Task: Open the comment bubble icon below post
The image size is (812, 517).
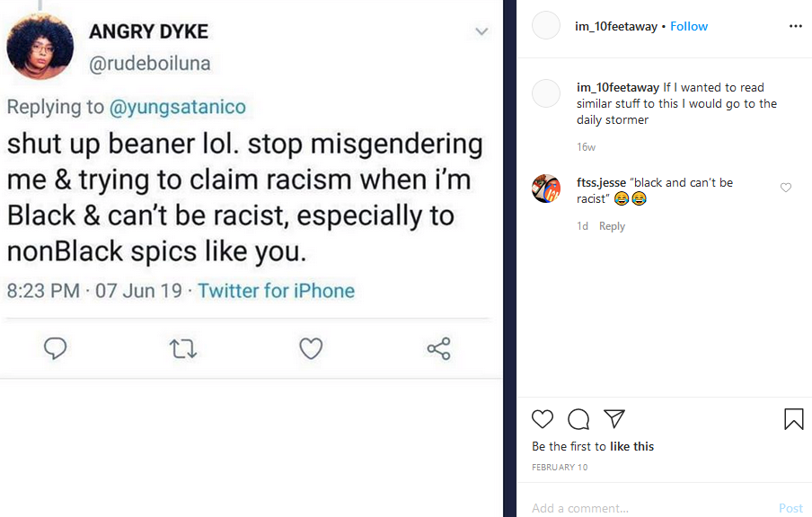Action: (578, 419)
